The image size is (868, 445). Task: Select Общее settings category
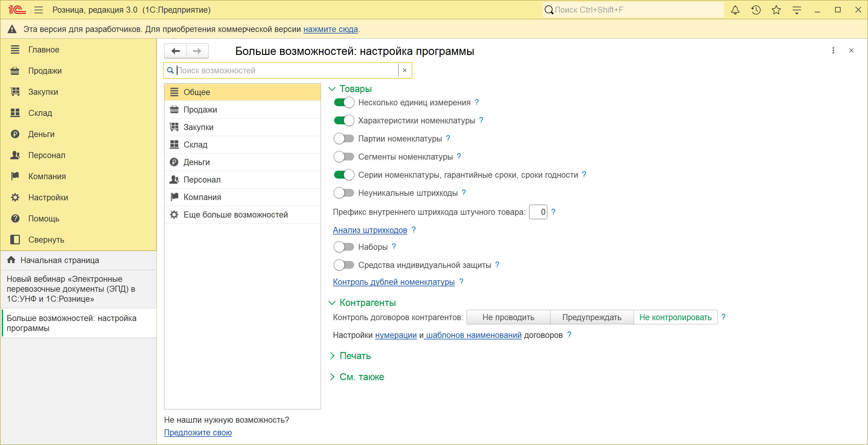[242, 92]
